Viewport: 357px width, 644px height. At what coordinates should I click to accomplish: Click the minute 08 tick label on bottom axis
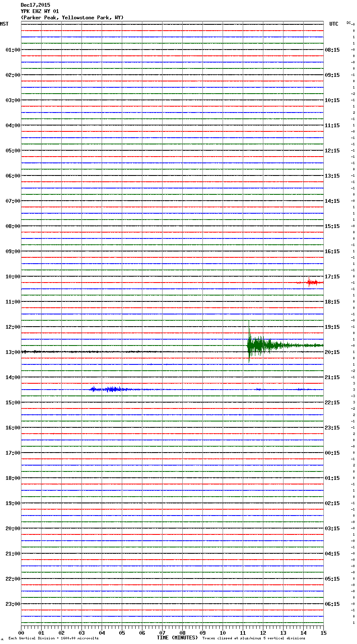point(182,633)
